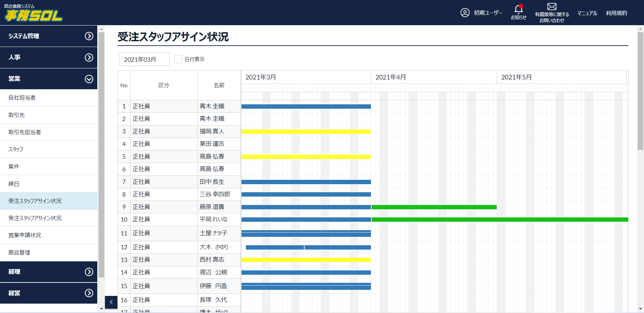
Task: Click the 初期ユーザー profile icon
Action: [465, 12]
